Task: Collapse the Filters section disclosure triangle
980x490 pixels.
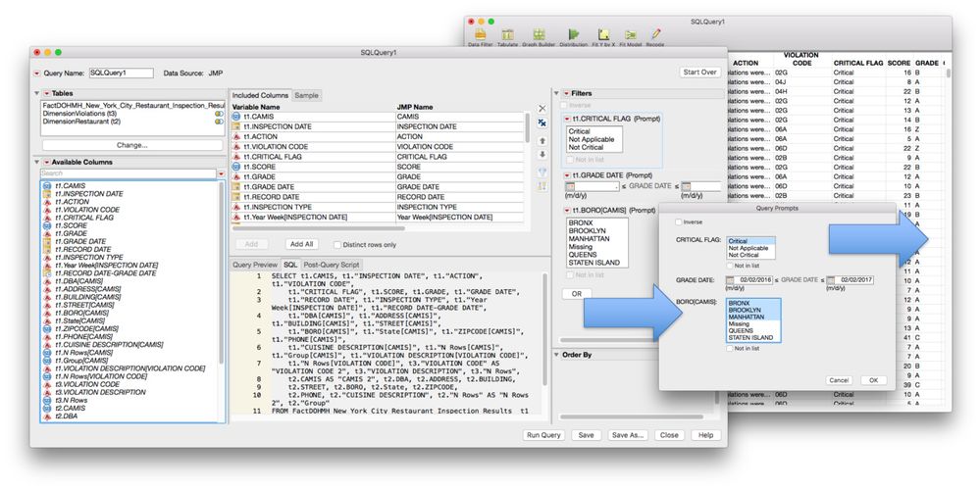Action: point(557,94)
